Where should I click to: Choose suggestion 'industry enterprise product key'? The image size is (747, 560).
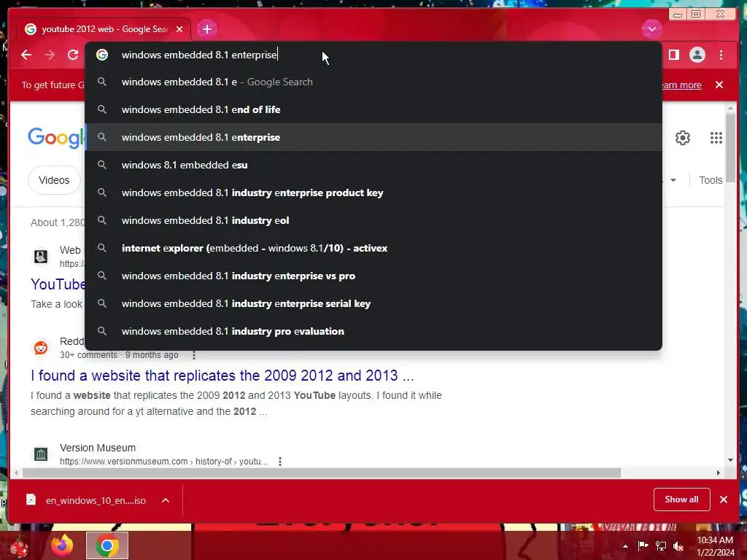point(373,192)
